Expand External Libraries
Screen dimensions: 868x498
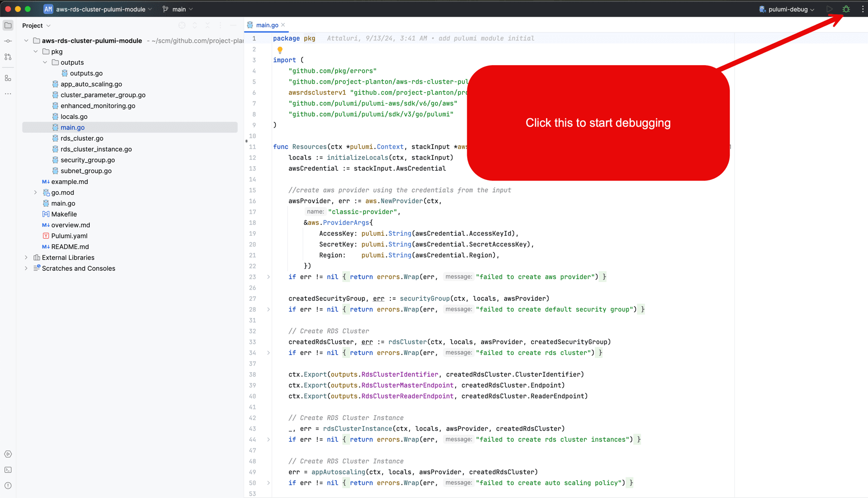coord(26,258)
